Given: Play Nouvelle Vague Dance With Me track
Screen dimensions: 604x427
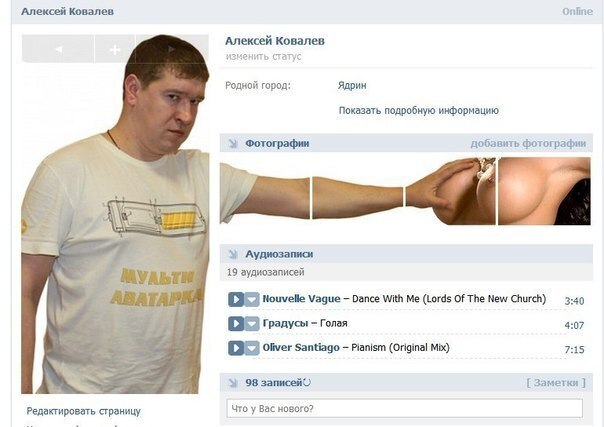Looking at the screenshot, I should [236, 299].
